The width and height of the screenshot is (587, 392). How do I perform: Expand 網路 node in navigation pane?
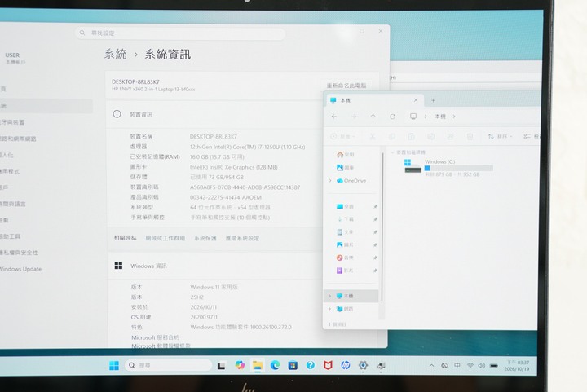pos(330,309)
